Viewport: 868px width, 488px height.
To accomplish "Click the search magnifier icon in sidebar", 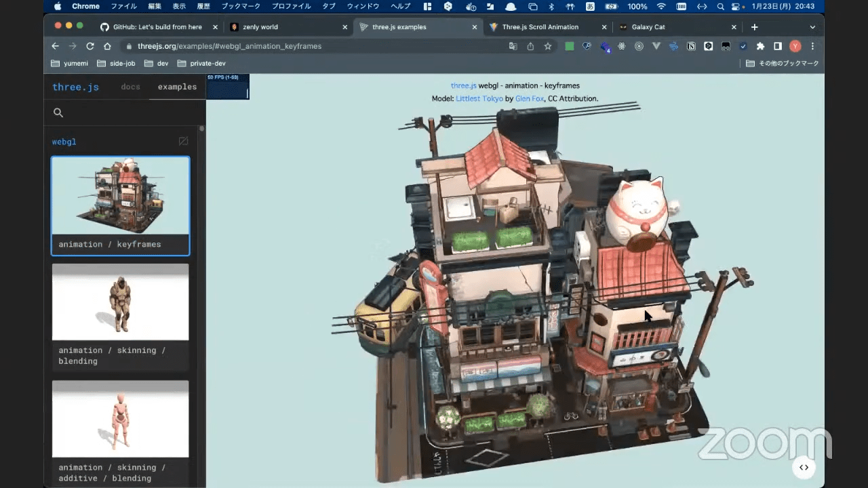I will tap(58, 113).
